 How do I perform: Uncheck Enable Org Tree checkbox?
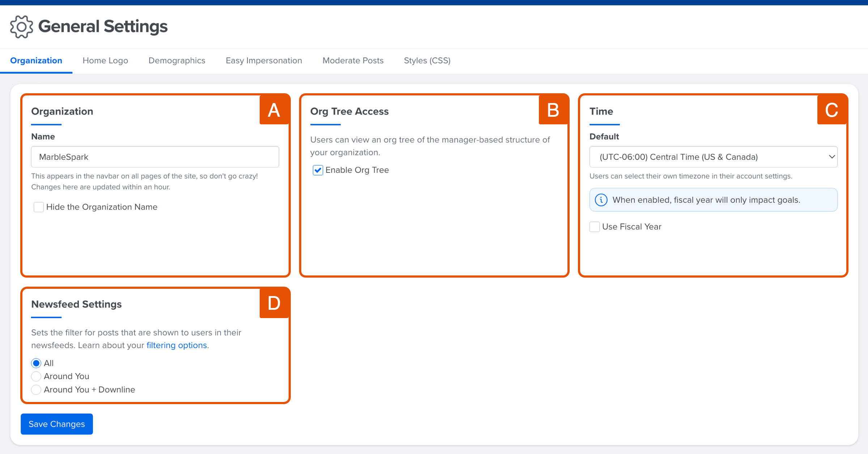pos(318,170)
